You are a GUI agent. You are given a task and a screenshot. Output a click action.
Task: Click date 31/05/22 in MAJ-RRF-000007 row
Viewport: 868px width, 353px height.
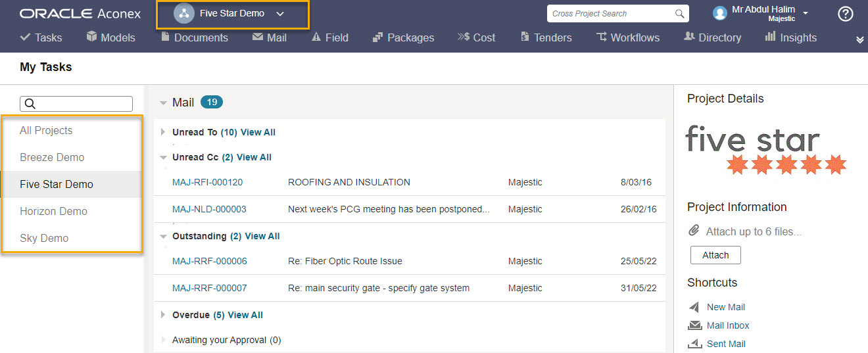tap(639, 288)
